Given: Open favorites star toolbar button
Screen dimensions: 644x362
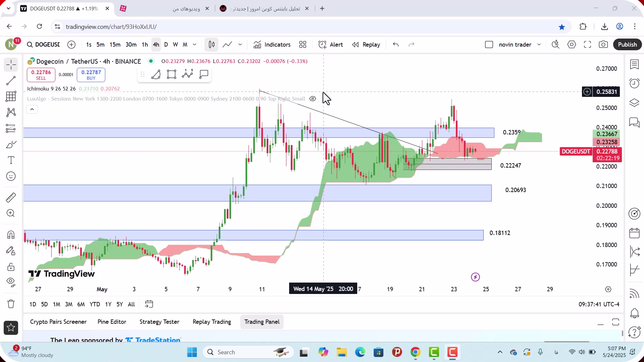Looking at the screenshot, I should pyautogui.click(x=11, y=328).
